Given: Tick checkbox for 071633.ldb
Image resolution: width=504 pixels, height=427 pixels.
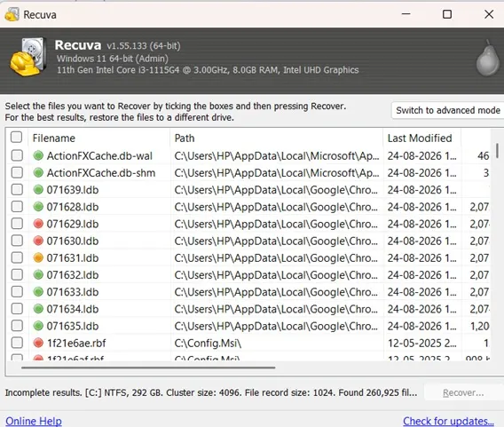Looking at the screenshot, I should [17, 292].
